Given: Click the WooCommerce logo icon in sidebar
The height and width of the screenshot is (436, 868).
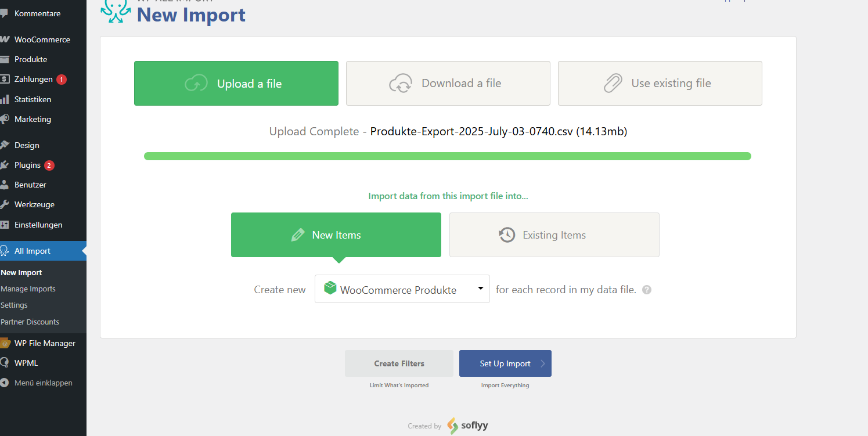Looking at the screenshot, I should point(5,40).
